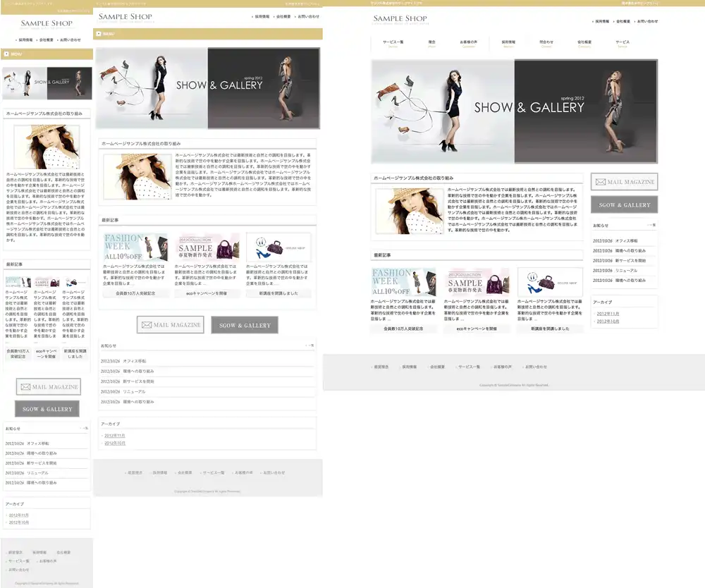705x588 pixels.
Task: Open お問い合わせ in the desktop header links
Action: coord(647,21)
